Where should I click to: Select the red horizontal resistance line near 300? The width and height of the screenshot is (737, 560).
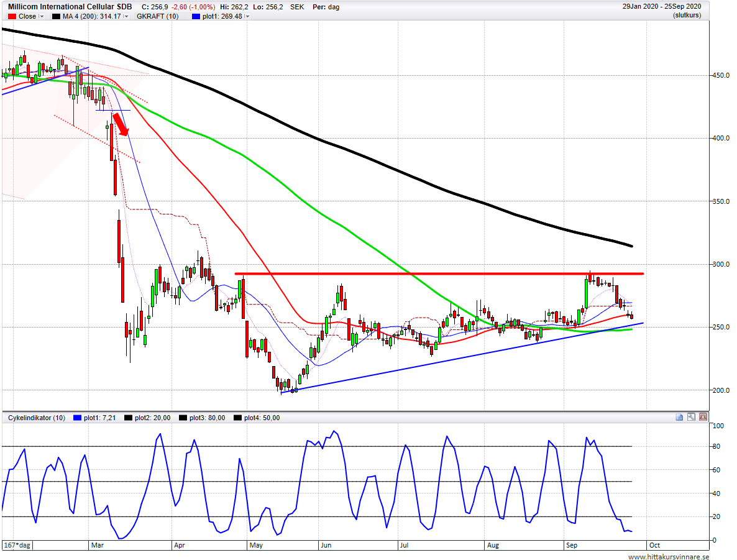tap(439, 273)
